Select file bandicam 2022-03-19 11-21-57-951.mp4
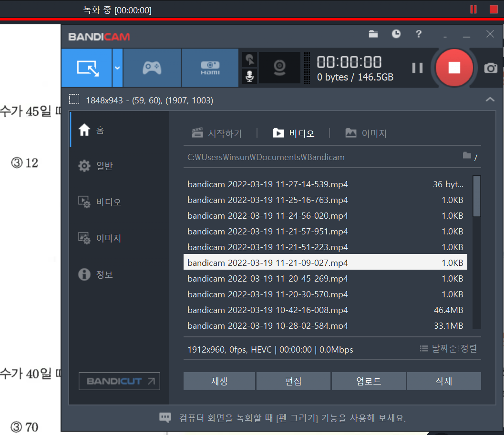504x435 pixels. (325, 231)
